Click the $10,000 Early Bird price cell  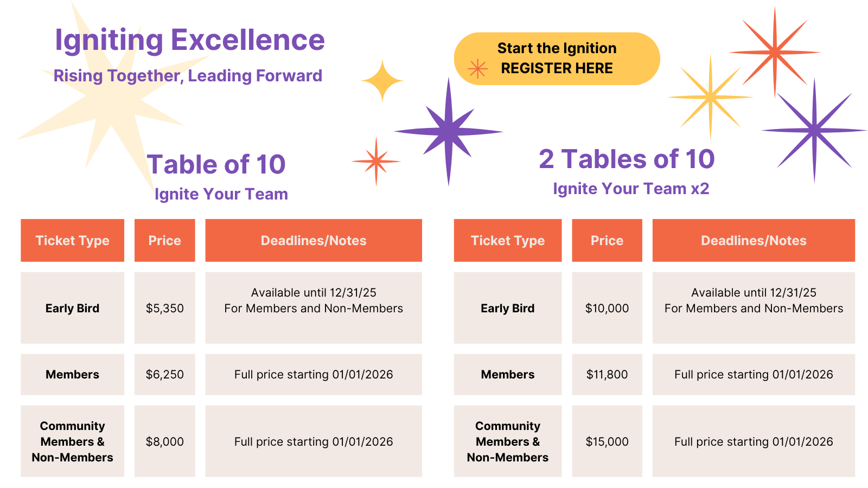point(607,308)
